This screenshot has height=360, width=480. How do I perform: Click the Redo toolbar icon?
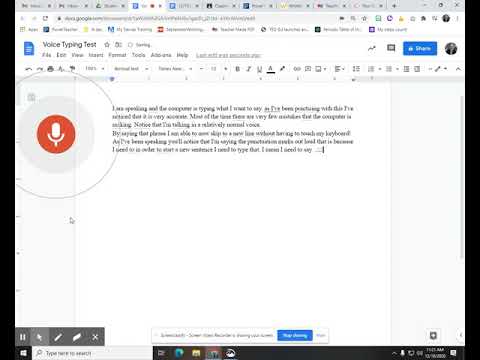(x=40, y=69)
